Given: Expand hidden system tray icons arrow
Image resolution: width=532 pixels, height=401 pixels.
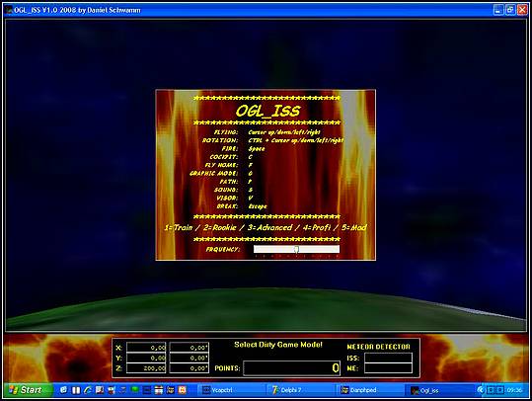Looking at the screenshot, I should [481, 390].
